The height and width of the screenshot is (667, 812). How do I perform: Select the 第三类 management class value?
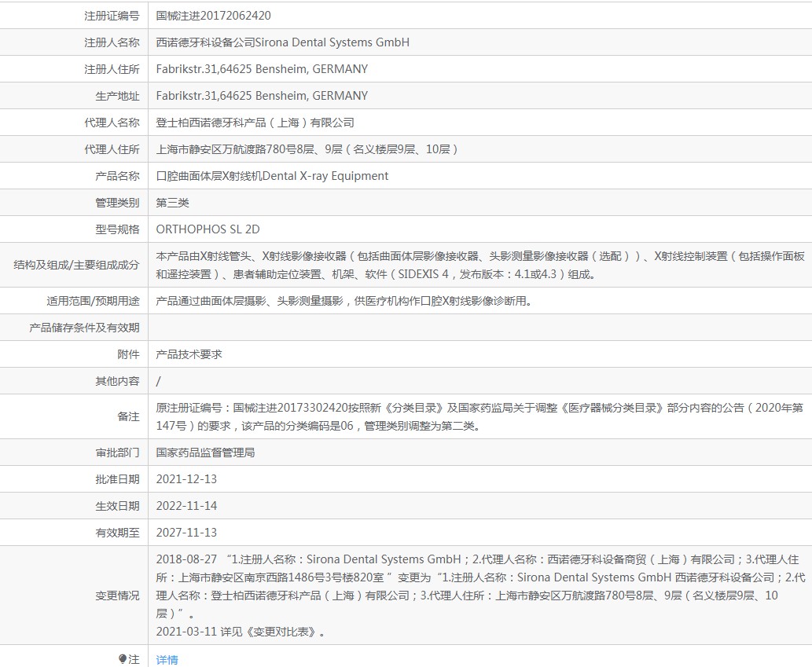pyautogui.click(x=172, y=203)
